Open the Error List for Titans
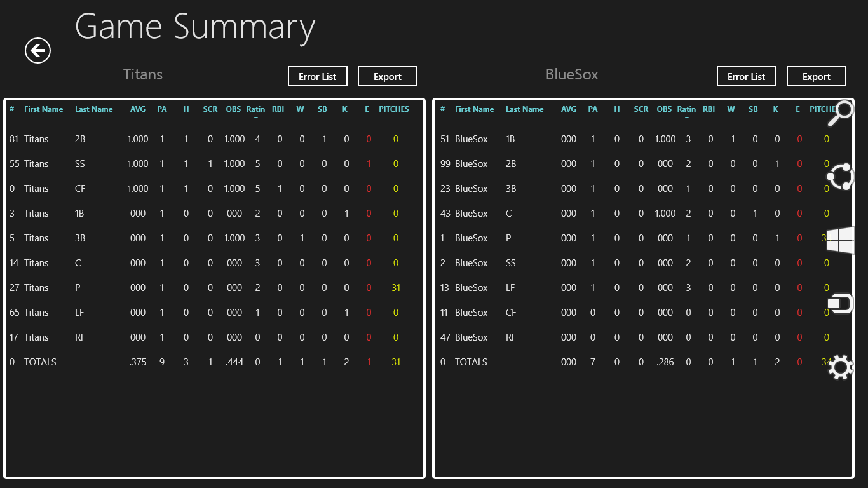868x488 pixels. pos(317,76)
